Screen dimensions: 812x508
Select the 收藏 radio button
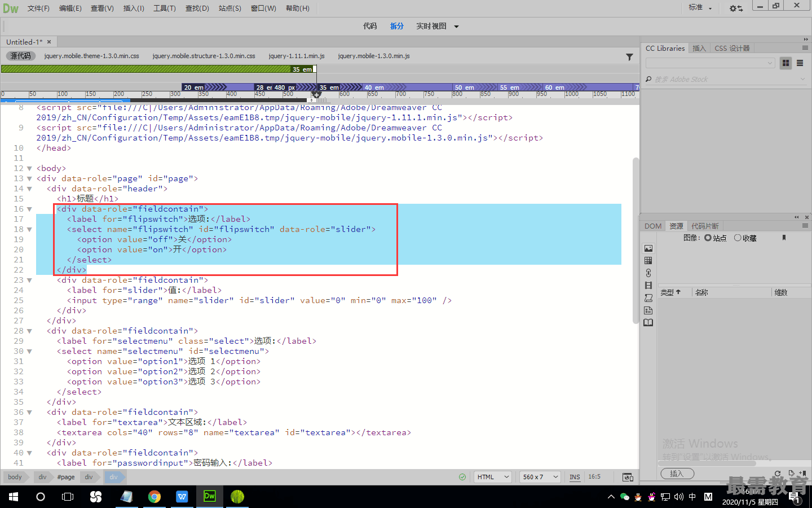738,238
